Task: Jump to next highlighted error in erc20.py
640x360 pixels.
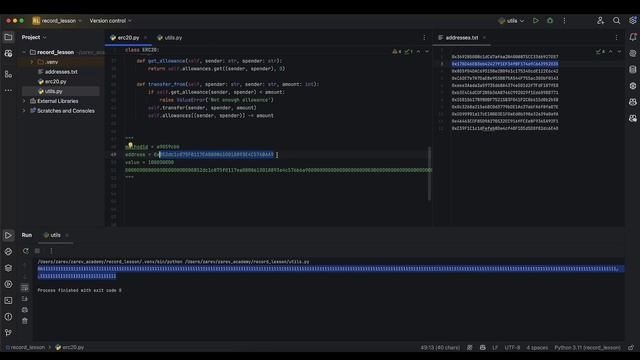Action: click(x=427, y=52)
